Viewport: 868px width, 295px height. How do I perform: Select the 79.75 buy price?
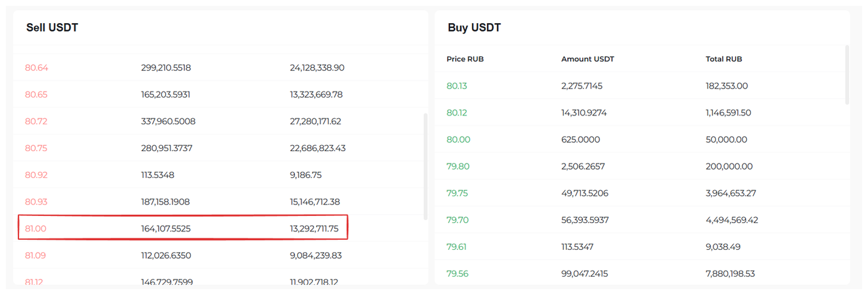[457, 193]
